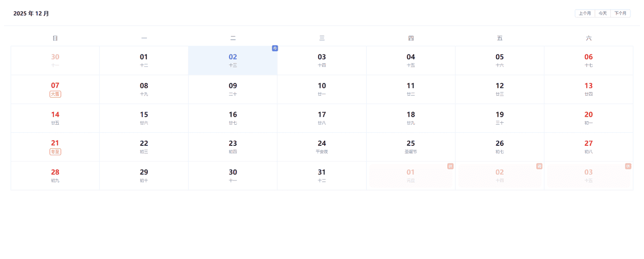The image size is (644, 259).
Task: Go to next month with 下个月
Action: point(620,14)
